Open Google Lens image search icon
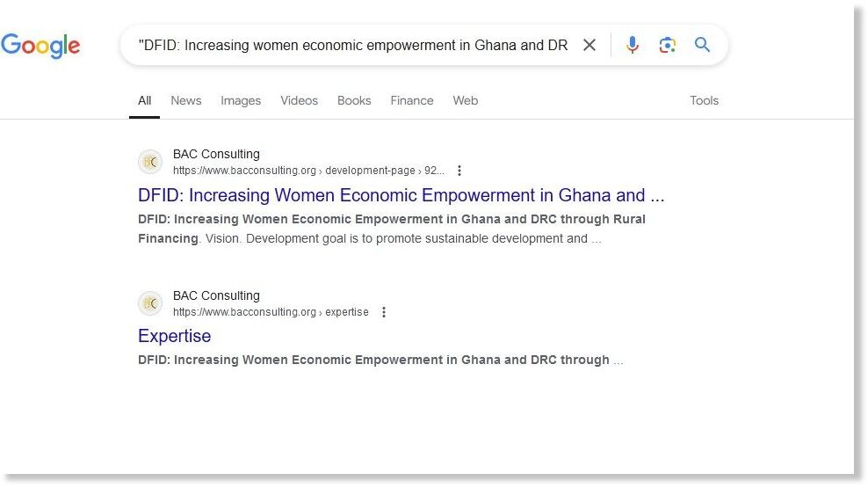 pos(667,45)
